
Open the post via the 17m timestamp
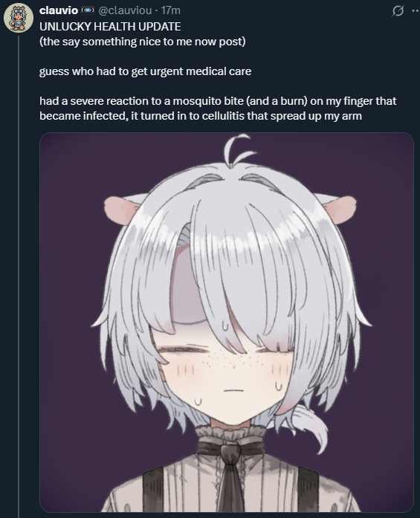(170, 10)
